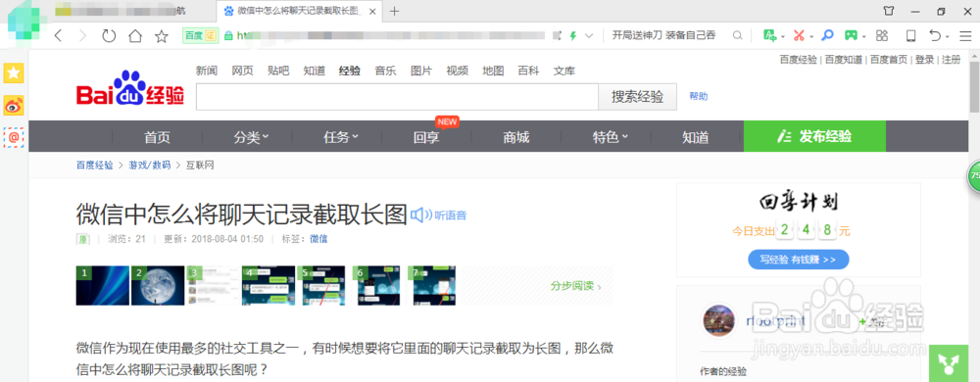
Task: Open browser skin shirt icon
Action: click(x=889, y=11)
